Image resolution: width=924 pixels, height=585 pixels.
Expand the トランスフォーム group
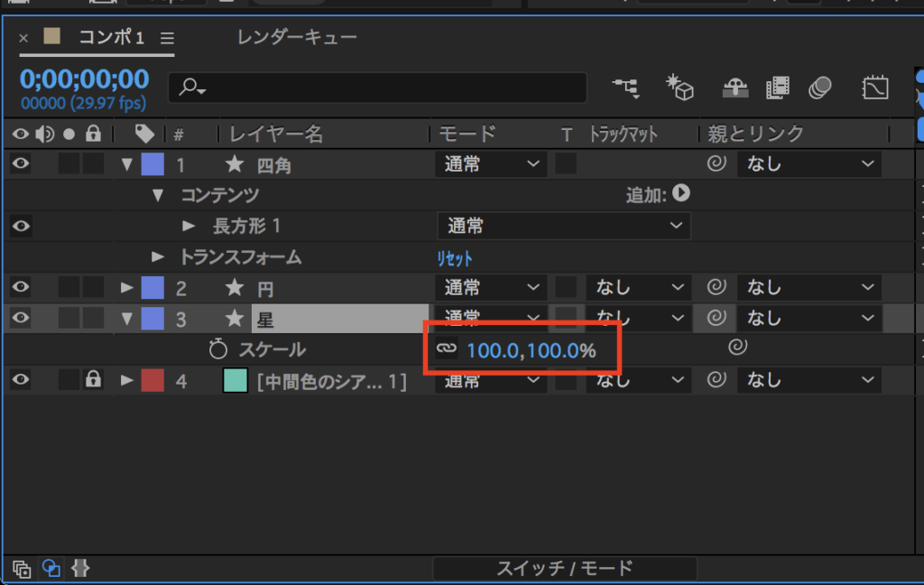(x=157, y=256)
